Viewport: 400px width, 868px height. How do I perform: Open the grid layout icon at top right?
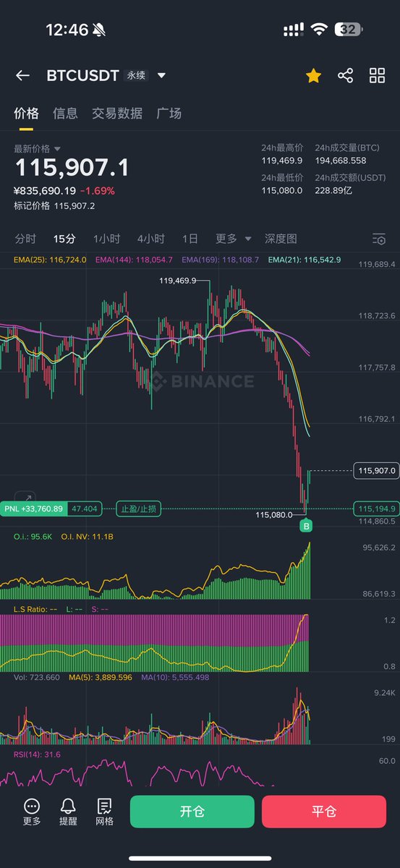pos(377,75)
